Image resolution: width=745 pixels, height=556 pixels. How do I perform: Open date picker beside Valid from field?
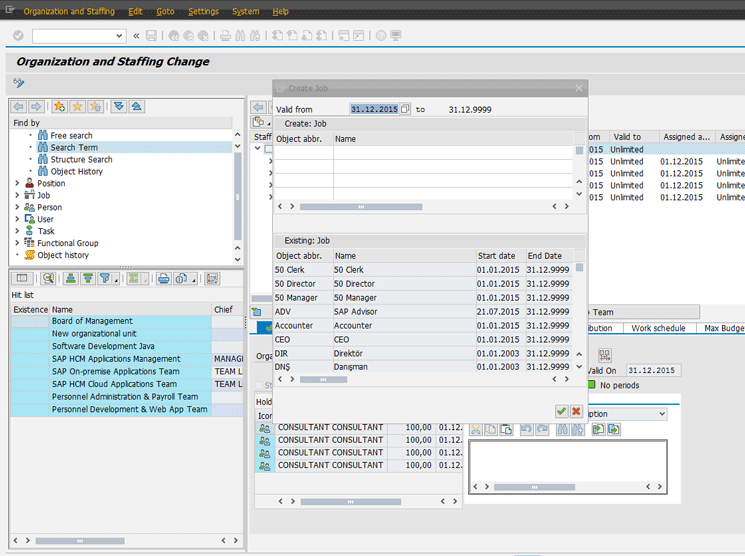tap(405, 109)
